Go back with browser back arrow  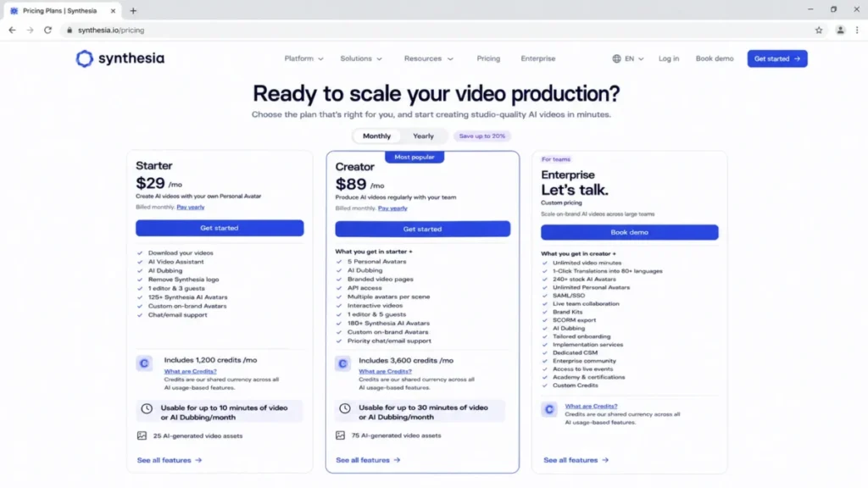[x=12, y=30]
